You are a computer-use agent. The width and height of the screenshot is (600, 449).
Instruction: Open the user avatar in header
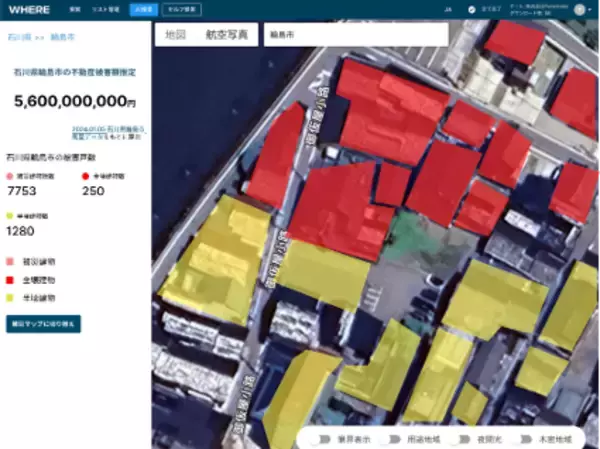coord(579,10)
